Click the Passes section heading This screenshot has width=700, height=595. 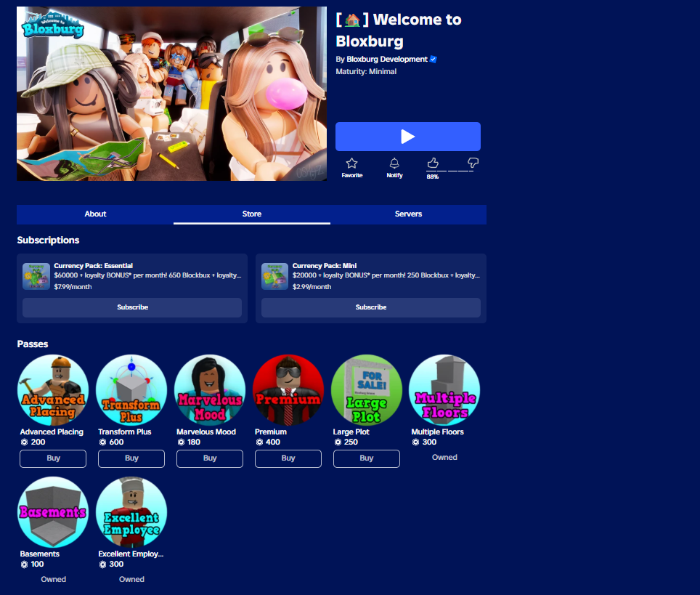coord(33,344)
